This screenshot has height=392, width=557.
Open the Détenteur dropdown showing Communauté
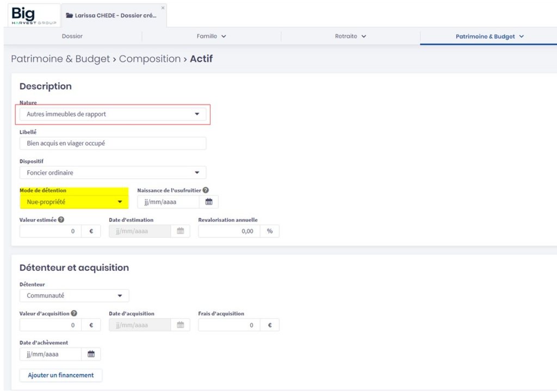74,296
